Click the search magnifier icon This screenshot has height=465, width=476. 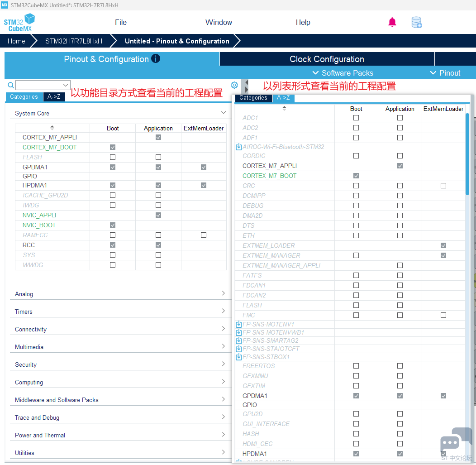tap(11, 85)
